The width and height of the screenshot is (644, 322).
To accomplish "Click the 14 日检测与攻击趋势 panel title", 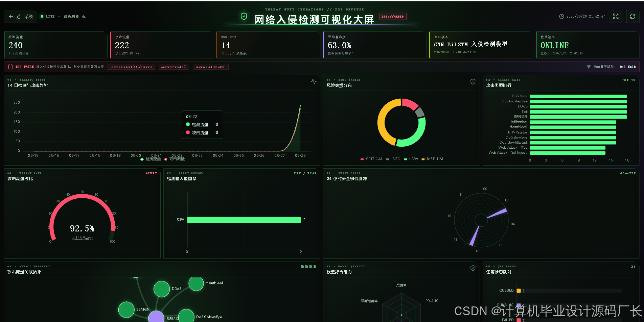I will [x=28, y=85].
